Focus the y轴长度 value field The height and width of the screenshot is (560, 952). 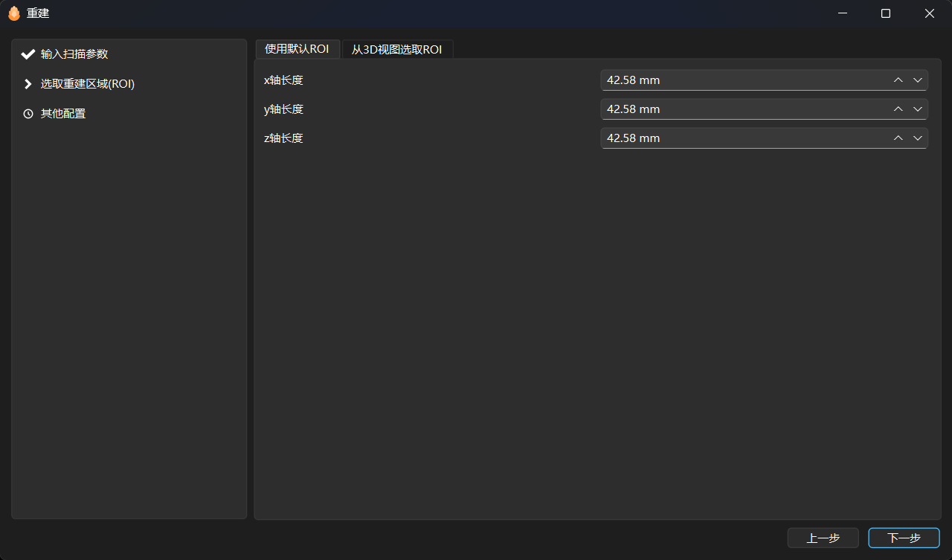[x=744, y=109]
